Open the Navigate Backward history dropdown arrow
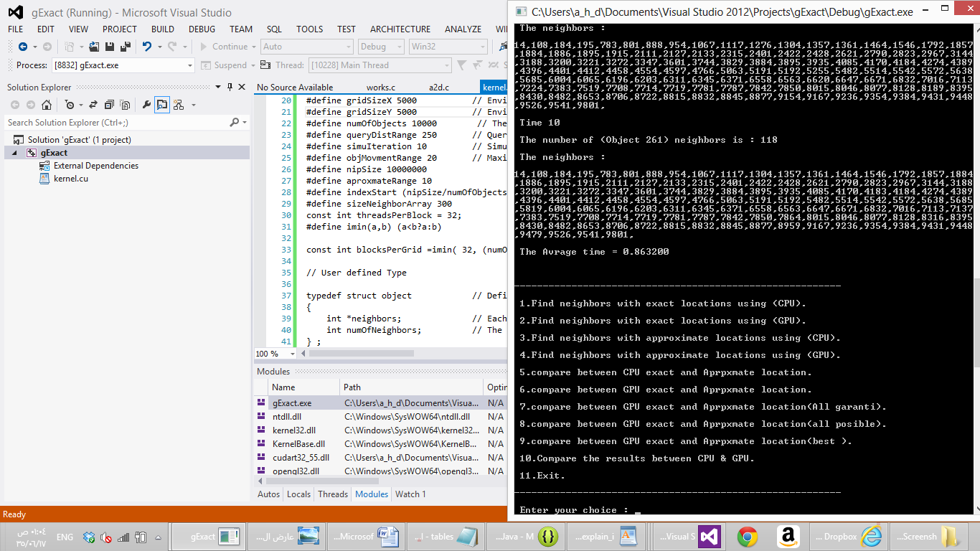Screen dimensions: 980x551 click(34, 47)
